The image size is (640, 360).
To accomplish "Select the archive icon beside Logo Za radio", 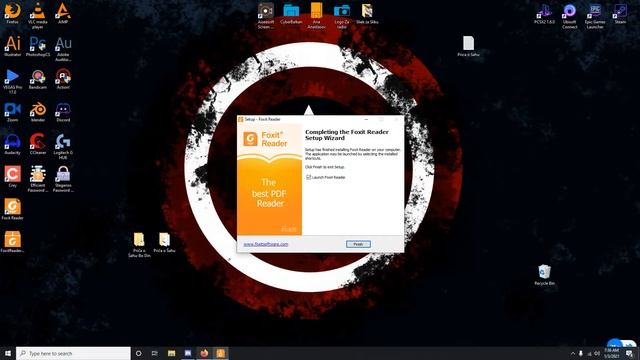I will coord(367,14).
